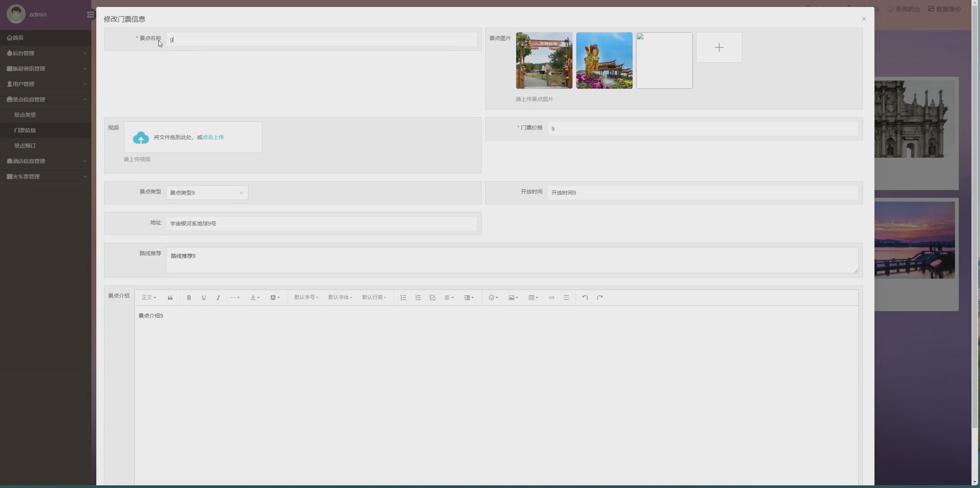
Task: Click the 点击上传 video upload link
Action: pyautogui.click(x=213, y=137)
